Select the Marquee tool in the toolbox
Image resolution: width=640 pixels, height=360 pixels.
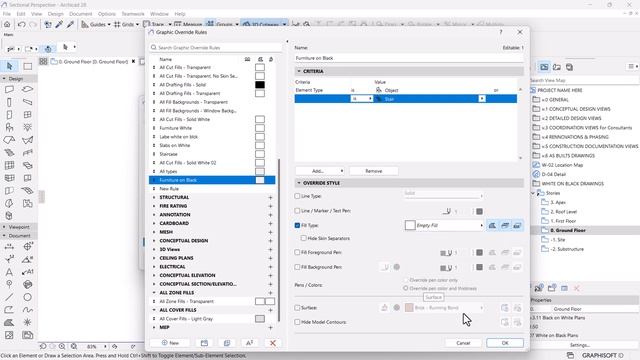27,66
